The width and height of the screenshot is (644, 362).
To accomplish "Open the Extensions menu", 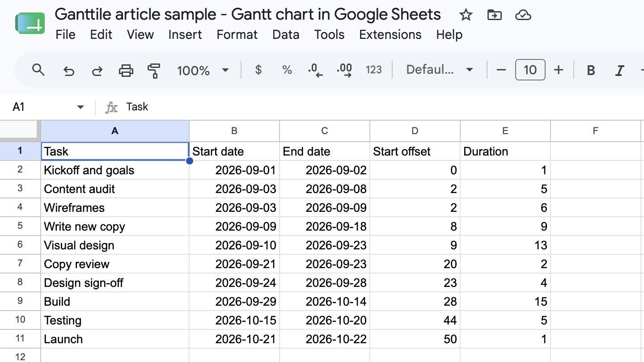I will pos(390,35).
